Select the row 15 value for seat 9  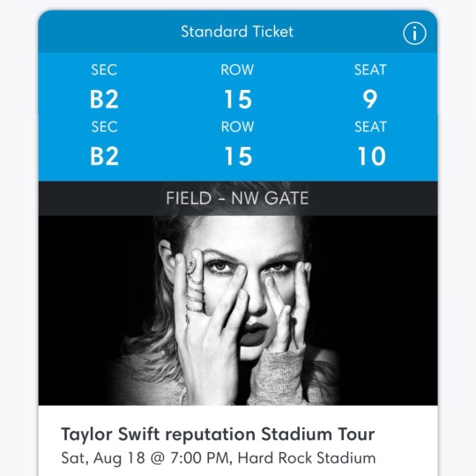coord(238,100)
